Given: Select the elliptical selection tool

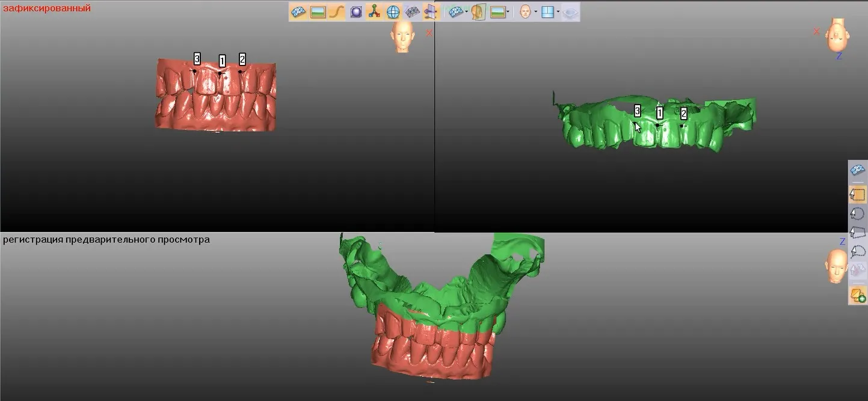Looking at the screenshot, I should point(858,213).
